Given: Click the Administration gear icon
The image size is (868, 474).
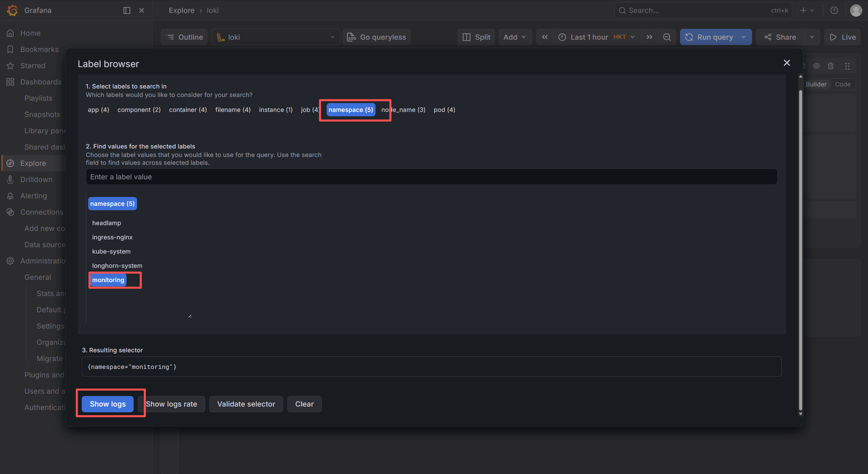Looking at the screenshot, I should tap(11, 261).
